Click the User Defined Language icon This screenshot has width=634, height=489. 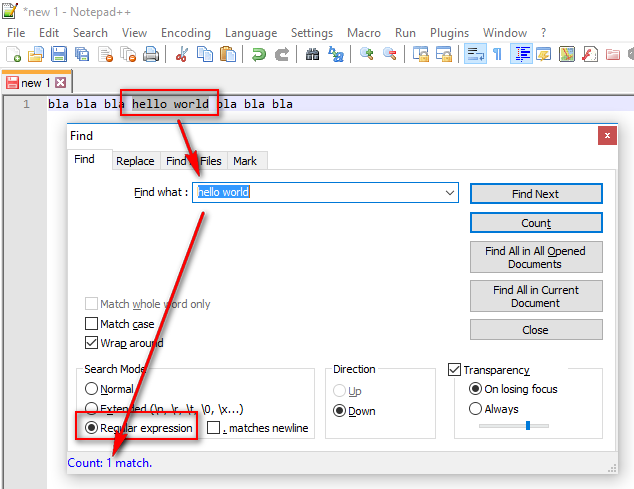[x=544, y=54]
